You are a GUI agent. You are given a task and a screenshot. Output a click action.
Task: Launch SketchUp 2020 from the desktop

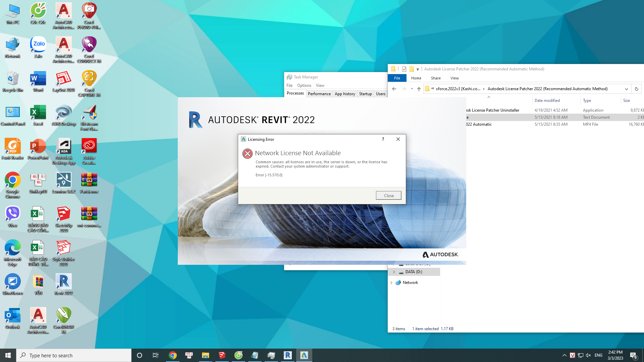pos(64,219)
